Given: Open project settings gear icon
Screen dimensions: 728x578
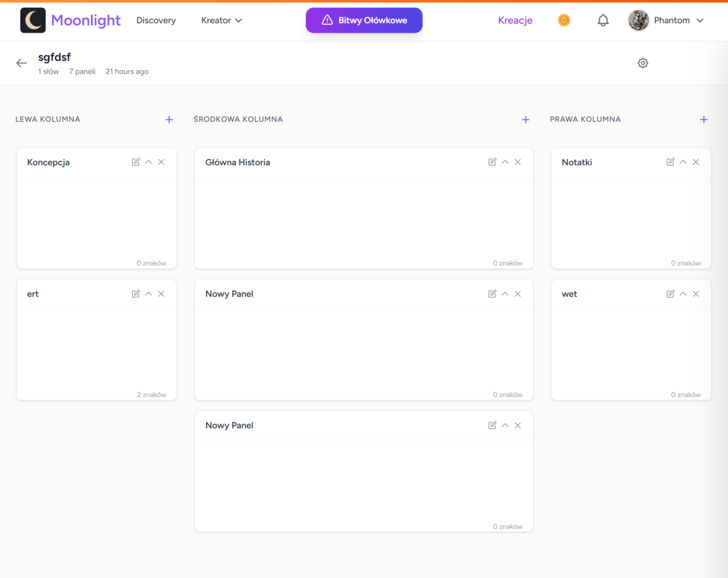Looking at the screenshot, I should (x=643, y=63).
